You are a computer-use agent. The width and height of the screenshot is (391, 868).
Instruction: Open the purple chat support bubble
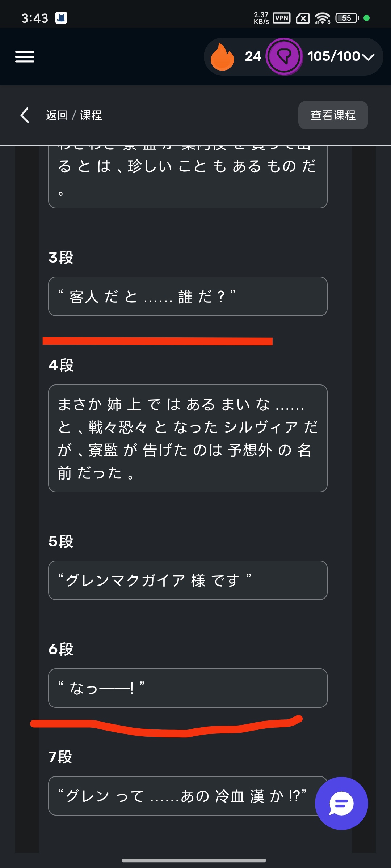point(341,803)
